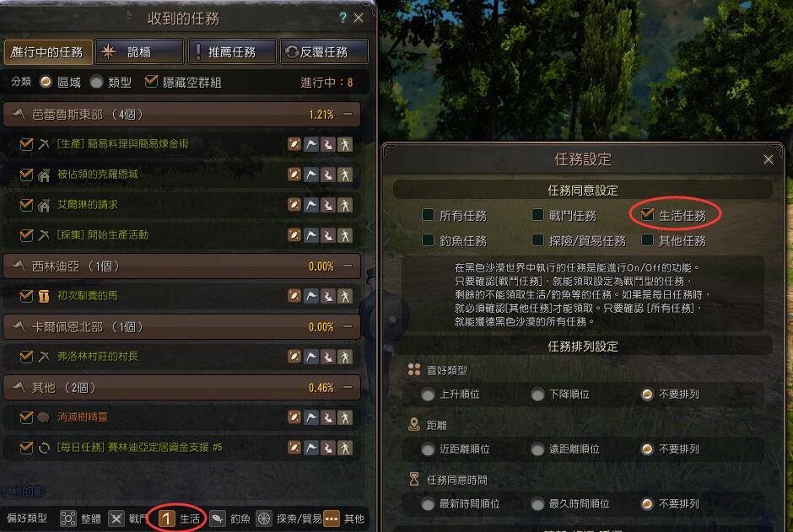Click the walking-figure auto-move icon for 艾爾琳的請求
Screen dimensions: 793x532
(345, 205)
